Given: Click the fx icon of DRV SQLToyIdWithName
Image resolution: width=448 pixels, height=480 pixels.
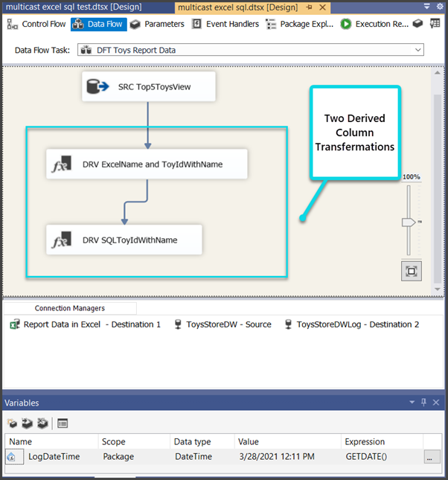Looking at the screenshot, I should 62,240.
